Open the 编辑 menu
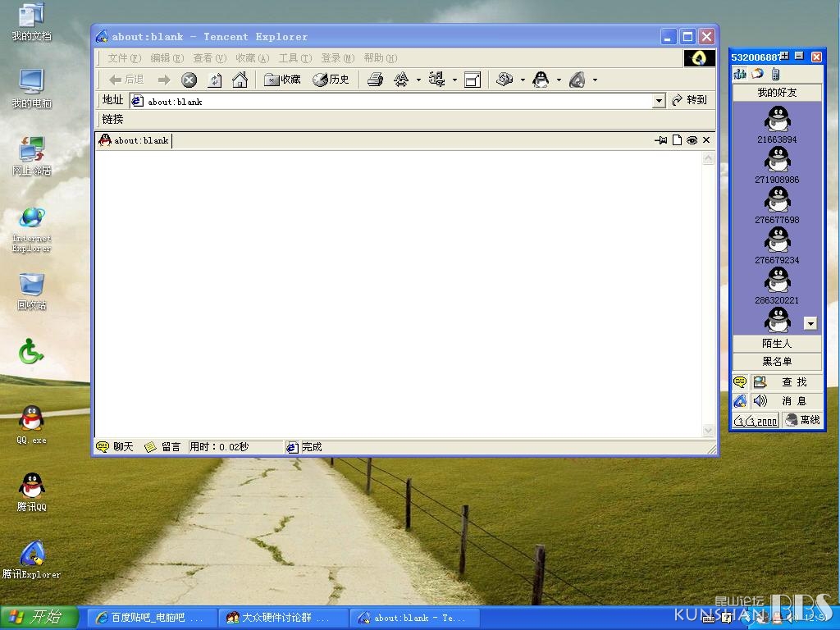 point(167,58)
